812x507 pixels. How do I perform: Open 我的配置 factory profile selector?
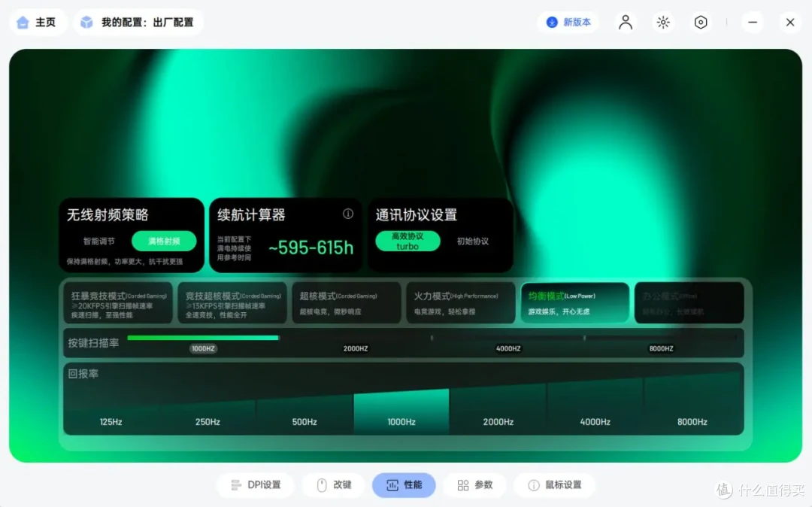[139, 23]
